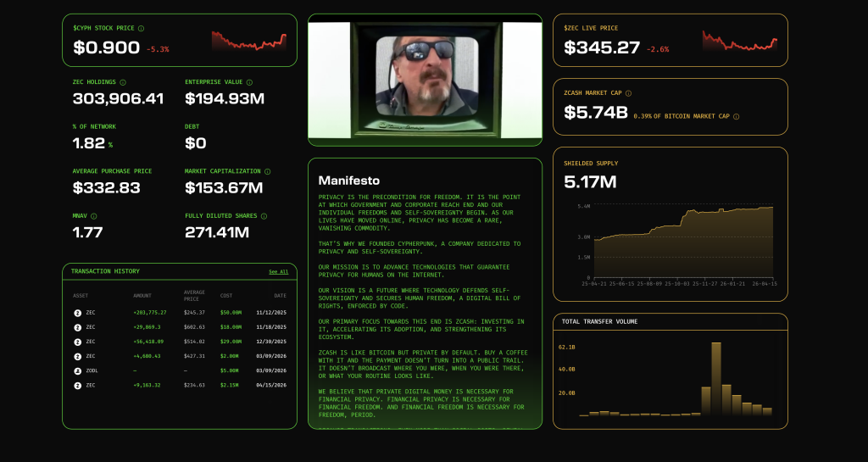Click the $602.63 average price cell
This screenshot has width=868, height=462.
[194, 327]
